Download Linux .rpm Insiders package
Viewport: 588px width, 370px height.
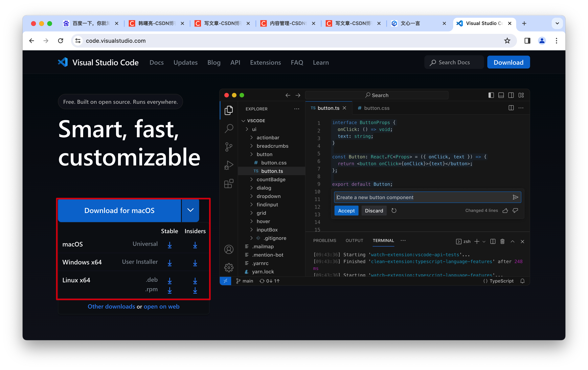point(195,290)
